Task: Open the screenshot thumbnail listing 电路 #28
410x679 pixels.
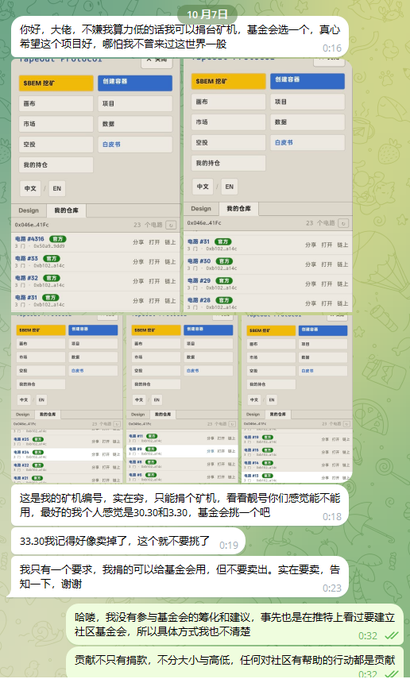Action: [268, 185]
